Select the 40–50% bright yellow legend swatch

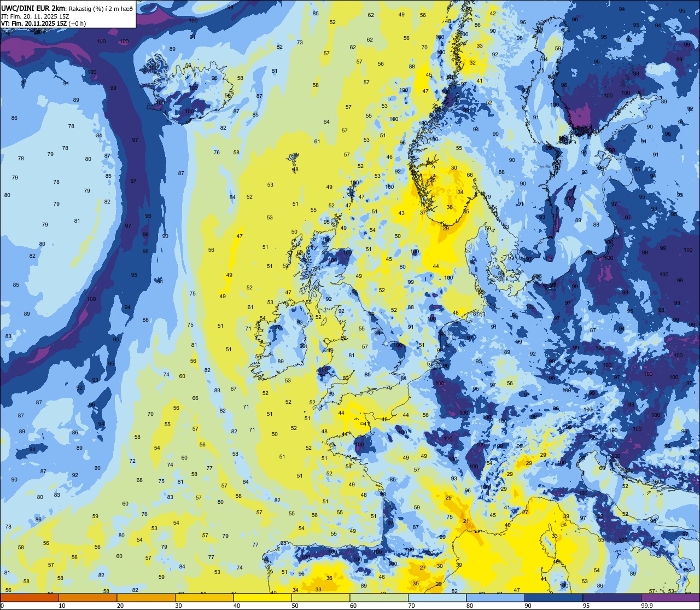point(262,598)
